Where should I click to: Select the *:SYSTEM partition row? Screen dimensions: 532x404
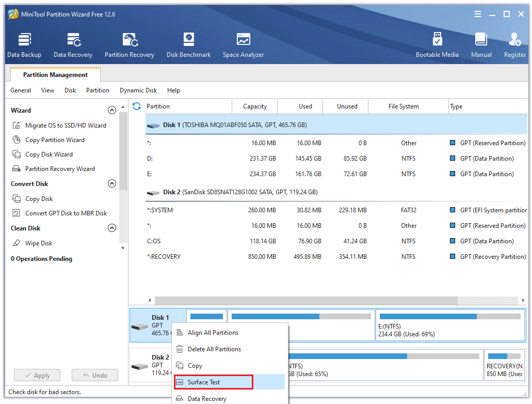point(336,210)
